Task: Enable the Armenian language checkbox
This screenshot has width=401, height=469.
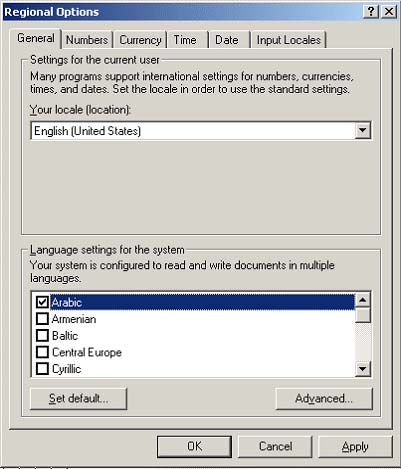Action: [42, 319]
